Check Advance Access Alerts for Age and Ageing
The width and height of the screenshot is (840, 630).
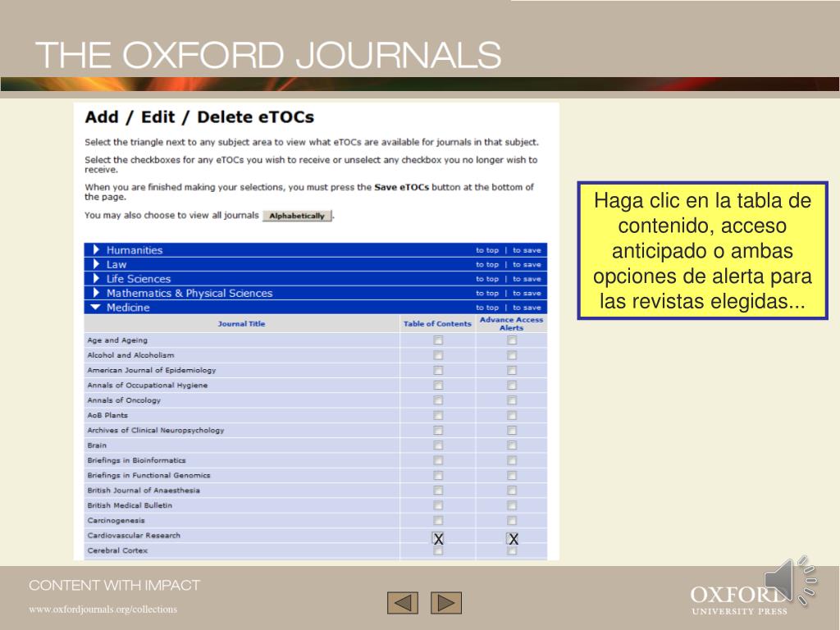(512, 340)
